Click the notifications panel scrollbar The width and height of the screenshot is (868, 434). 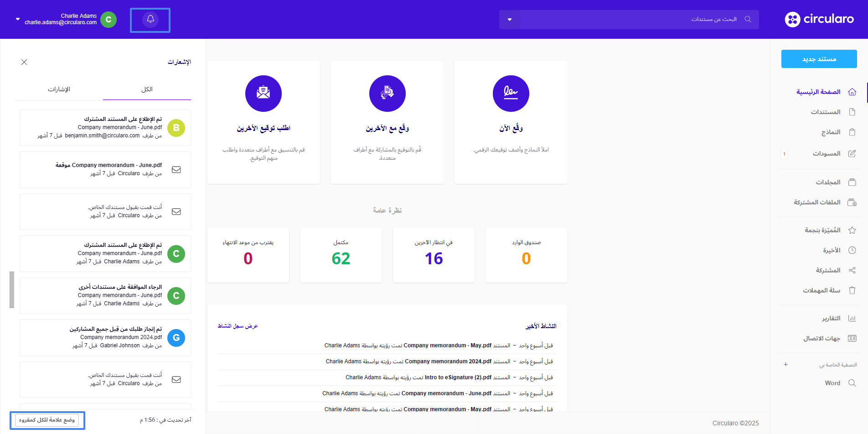tap(12, 290)
